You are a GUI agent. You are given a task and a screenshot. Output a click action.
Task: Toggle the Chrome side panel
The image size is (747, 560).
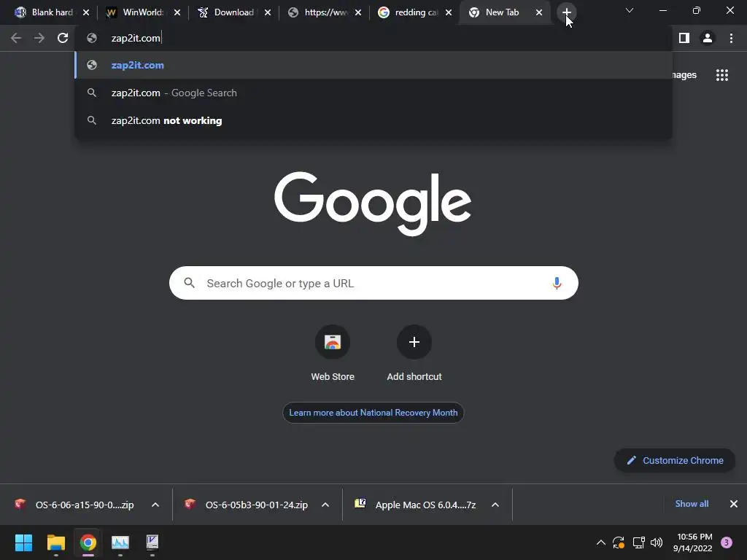click(x=684, y=38)
